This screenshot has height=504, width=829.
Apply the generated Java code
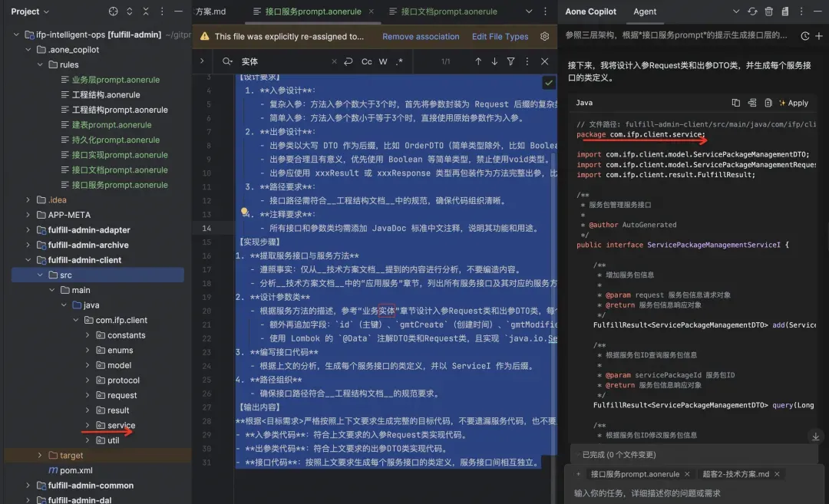coord(794,103)
